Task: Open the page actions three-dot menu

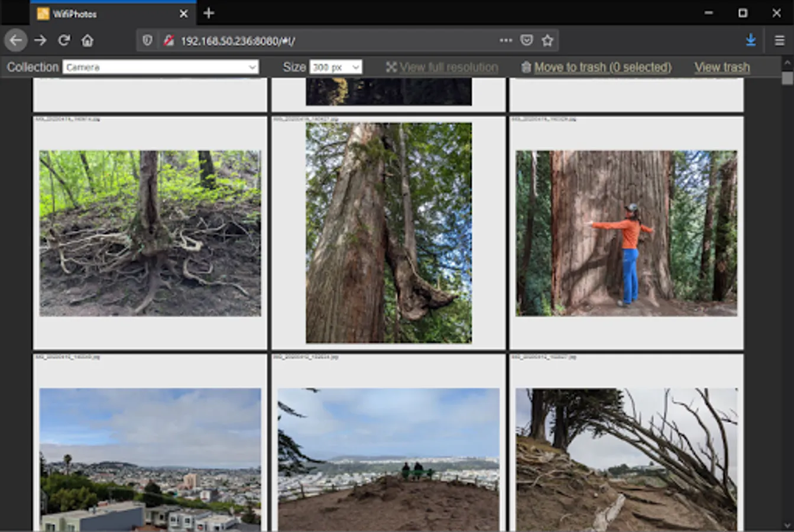Action: pyautogui.click(x=505, y=40)
